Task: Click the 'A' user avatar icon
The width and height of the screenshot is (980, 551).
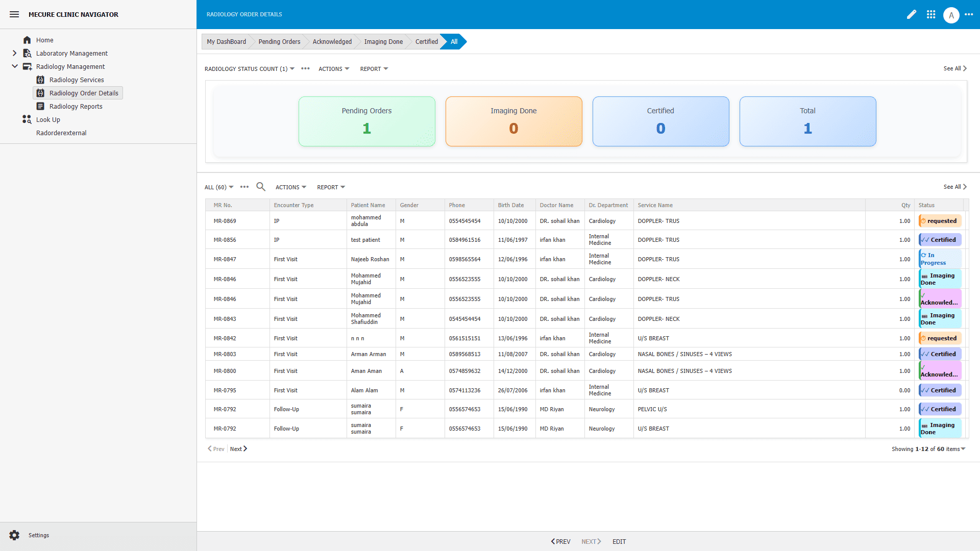Action: pos(951,14)
